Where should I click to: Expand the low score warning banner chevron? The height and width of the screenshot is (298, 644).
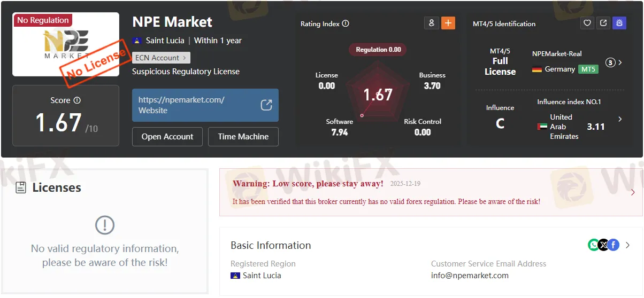tap(633, 192)
